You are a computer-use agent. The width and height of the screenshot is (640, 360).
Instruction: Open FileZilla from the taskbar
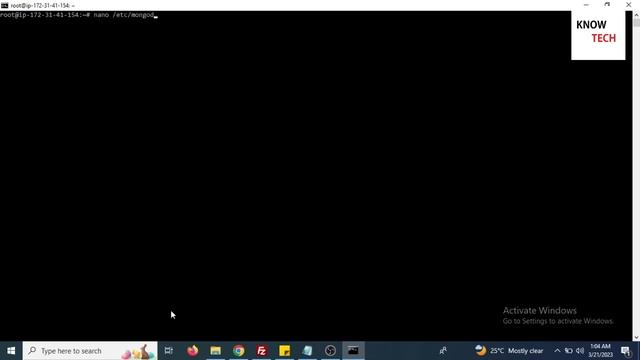click(x=262, y=351)
